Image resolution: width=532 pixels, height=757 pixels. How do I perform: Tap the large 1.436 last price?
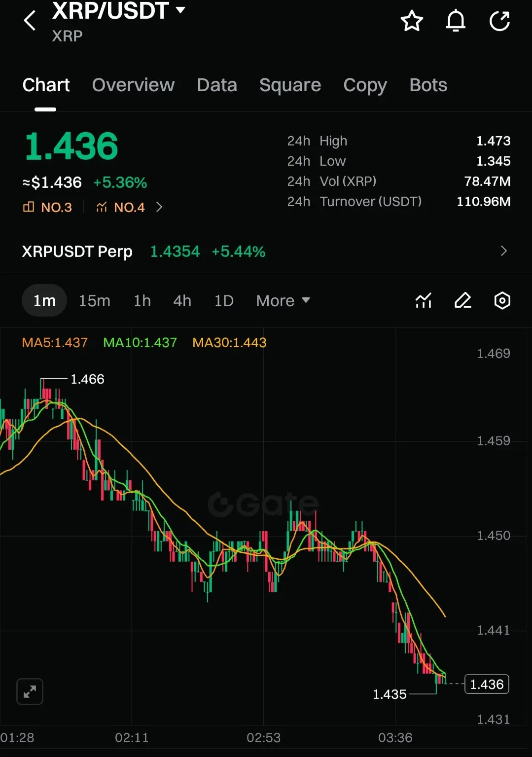click(71, 146)
